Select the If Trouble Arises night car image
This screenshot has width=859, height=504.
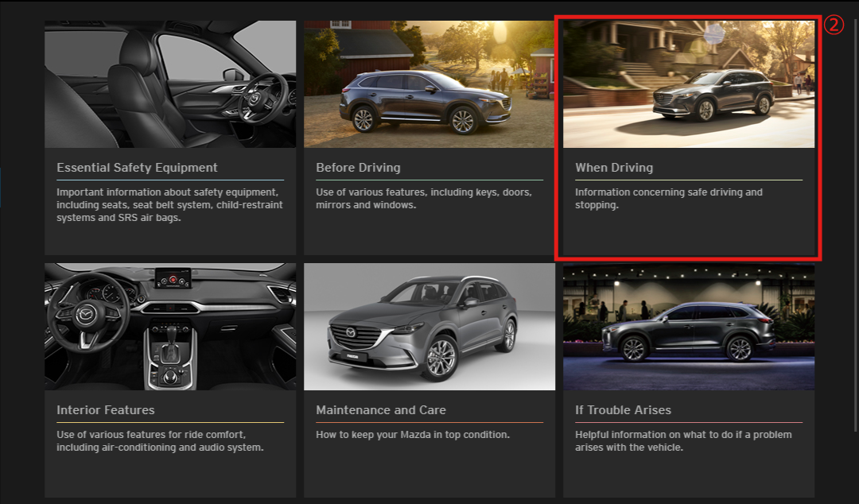click(x=689, y=327)
